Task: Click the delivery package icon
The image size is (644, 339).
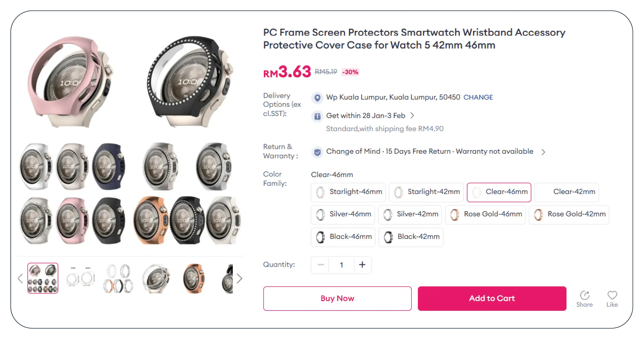Action: point(318,116)
